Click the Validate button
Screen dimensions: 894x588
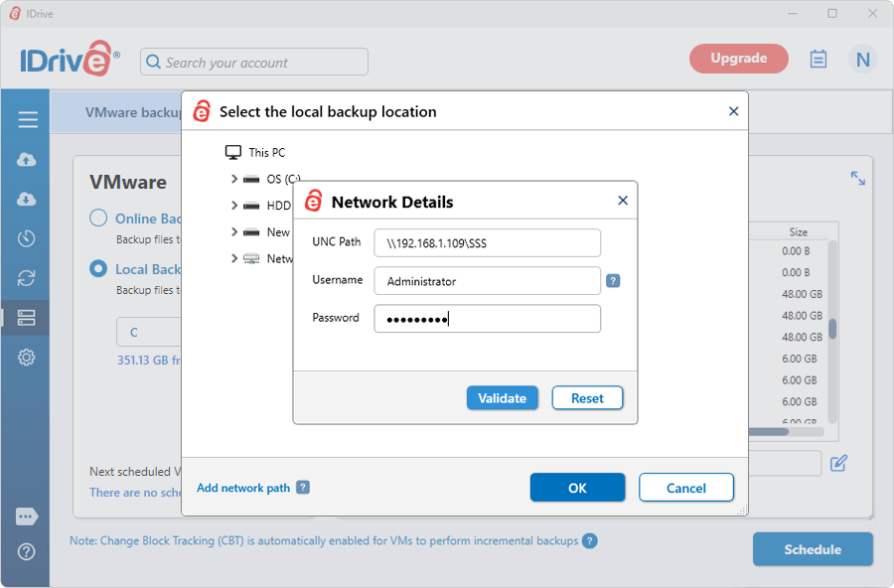point(502,398)
